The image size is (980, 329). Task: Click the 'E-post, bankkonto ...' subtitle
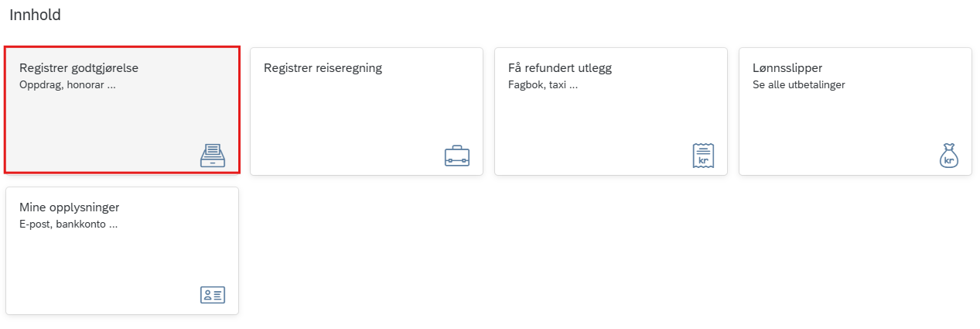[69, 224]
